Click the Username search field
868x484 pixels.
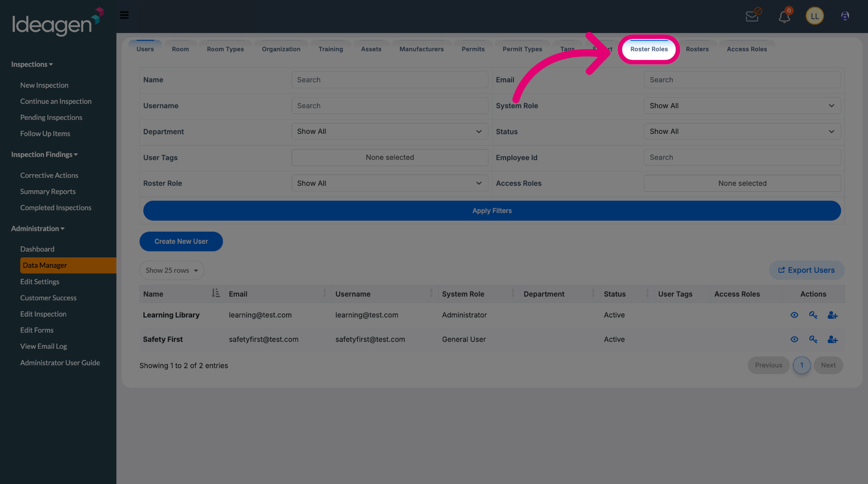[x=390, y=106]
